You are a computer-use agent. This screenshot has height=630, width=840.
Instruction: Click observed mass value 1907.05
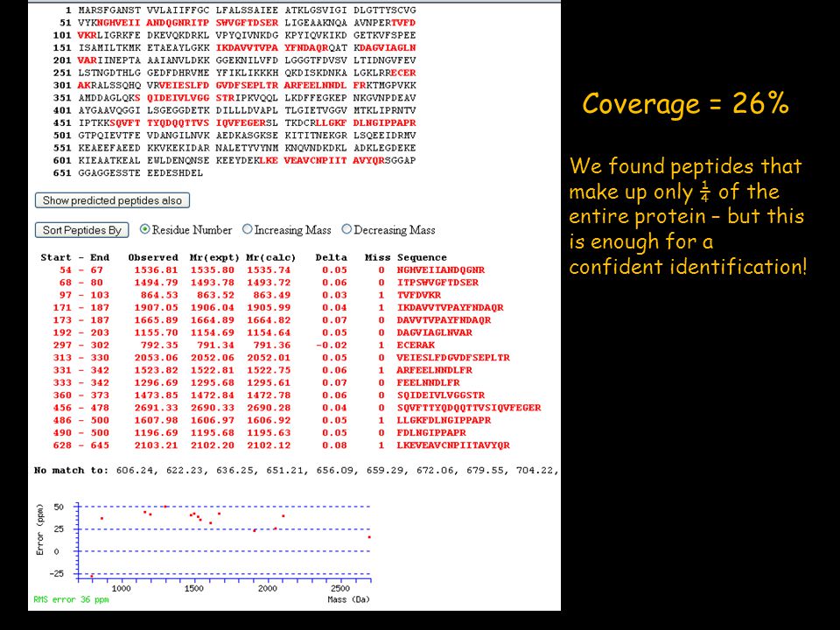pos(156,307)
